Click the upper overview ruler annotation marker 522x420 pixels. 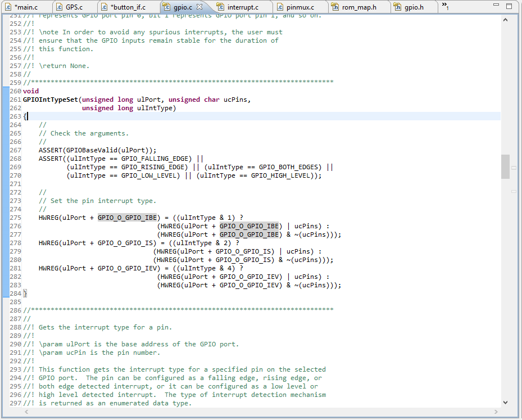coord(514,168)
